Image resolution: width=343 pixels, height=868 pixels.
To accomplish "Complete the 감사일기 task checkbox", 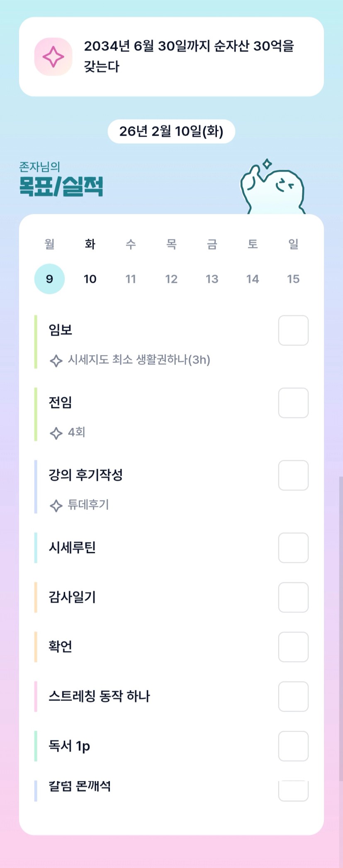I will 293,597.
